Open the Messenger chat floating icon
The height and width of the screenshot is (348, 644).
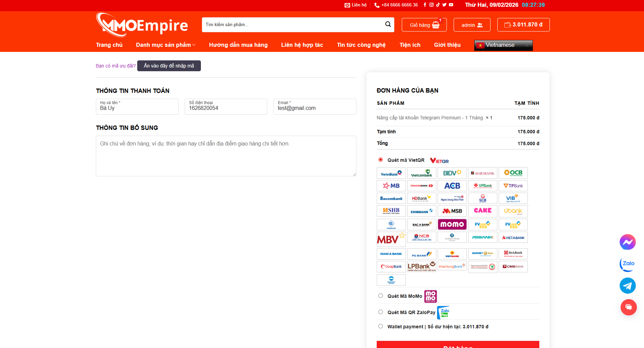click(x=627, y=242)
